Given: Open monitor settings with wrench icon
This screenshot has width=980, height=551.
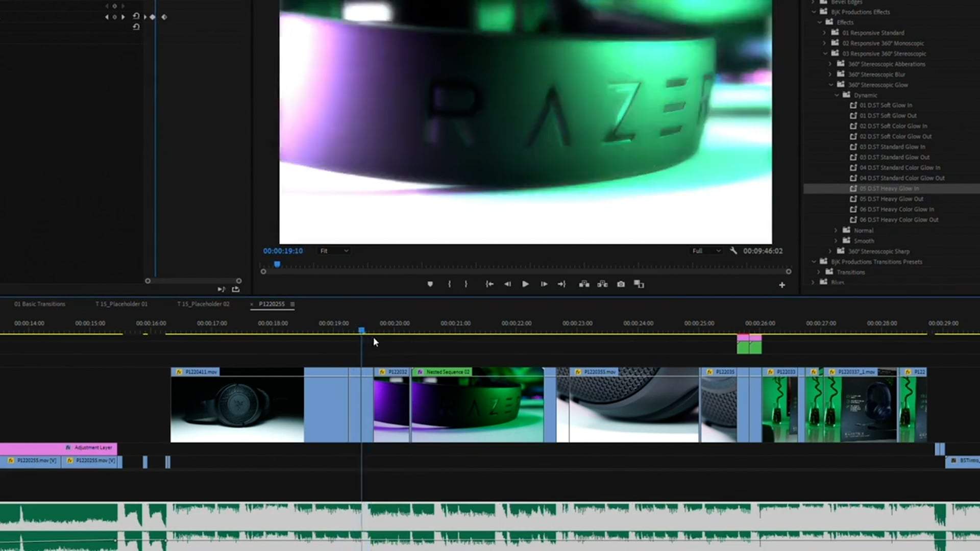Looking at the screenshot, I should pos(733,251).
